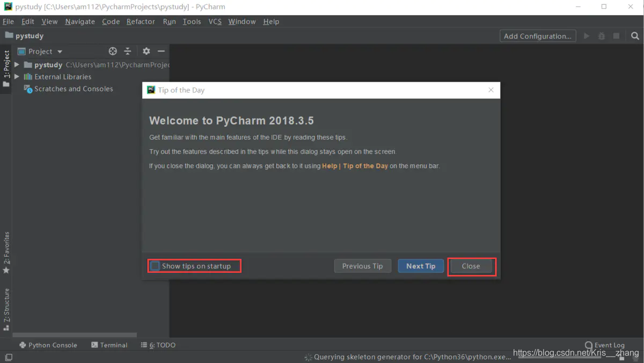Click 'Help | Tip of the Day' highlighted text
The width and height of the screenshot is (644, 363).
(355, 166)
